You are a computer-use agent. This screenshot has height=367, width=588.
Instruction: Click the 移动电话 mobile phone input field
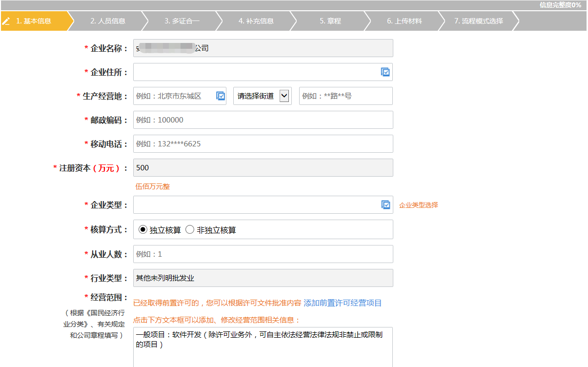click(x=264, y=143)
